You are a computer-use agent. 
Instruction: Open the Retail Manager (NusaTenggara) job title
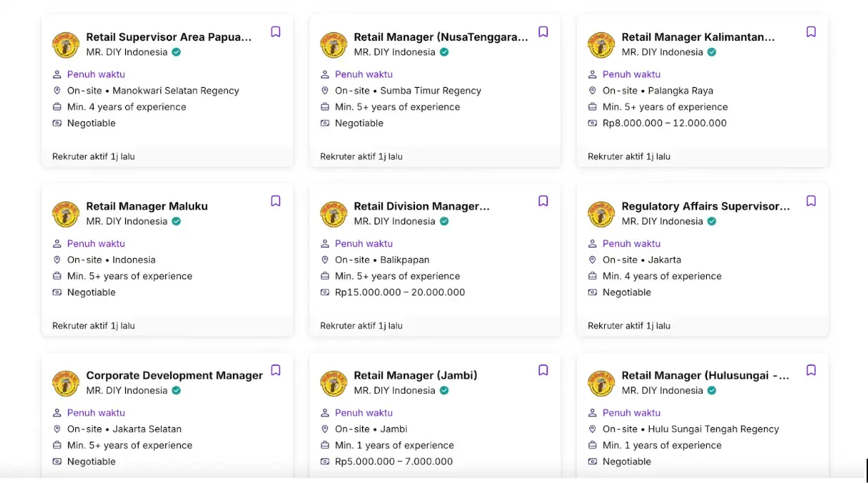pyautogui.click(x=441, y=37)
